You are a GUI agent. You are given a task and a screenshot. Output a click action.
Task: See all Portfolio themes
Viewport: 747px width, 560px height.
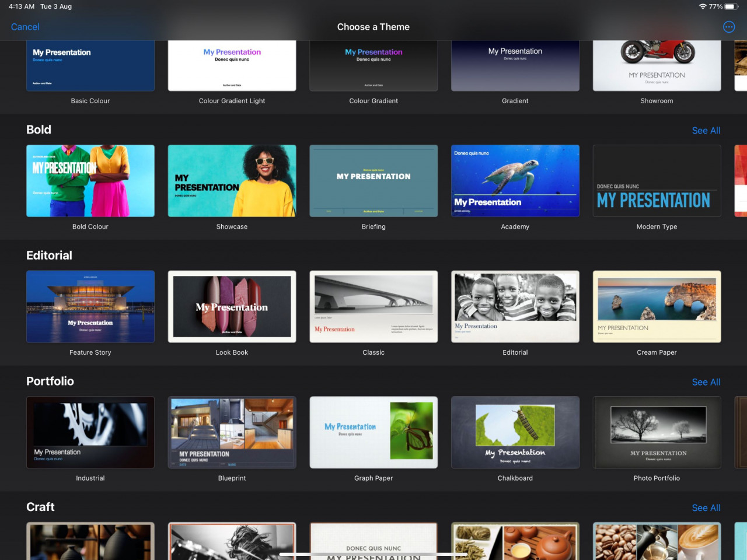tap(706, 382)
